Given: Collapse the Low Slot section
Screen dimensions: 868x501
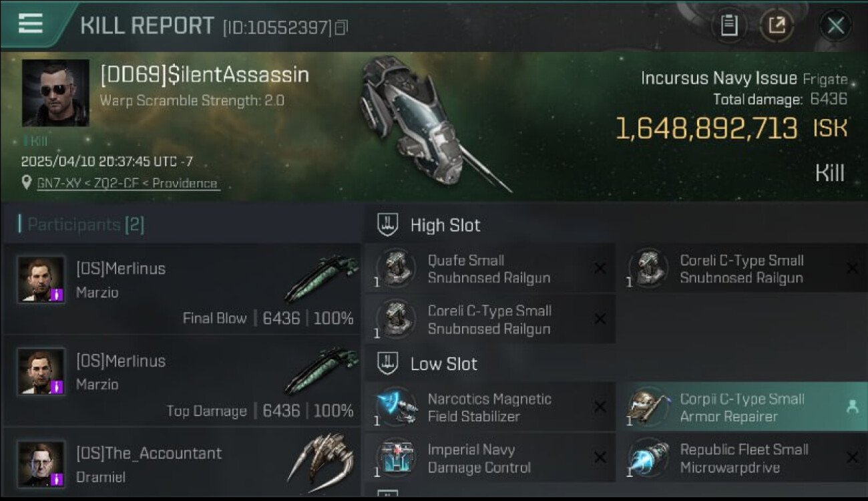Looking at the screenshot, I should pos(388,364).
